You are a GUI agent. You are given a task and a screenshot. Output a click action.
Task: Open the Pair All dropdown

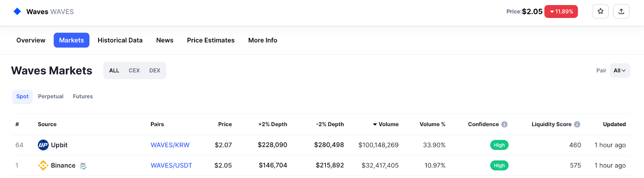(619, 71)
